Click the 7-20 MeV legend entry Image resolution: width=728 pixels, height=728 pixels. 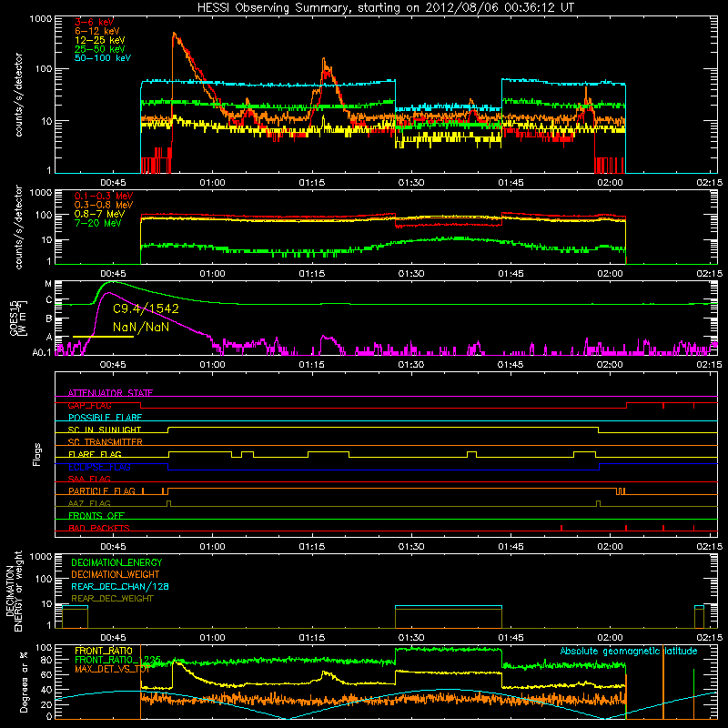point(97,223)
